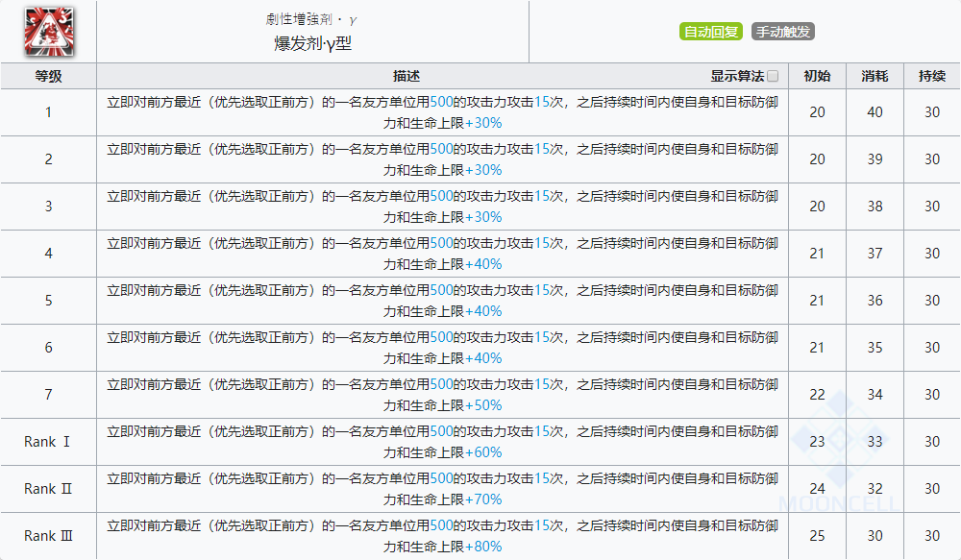This screenshot has height=560, width=961.
Task: Click consumption value 37 in level 4 row
Action: click(875, 254)
